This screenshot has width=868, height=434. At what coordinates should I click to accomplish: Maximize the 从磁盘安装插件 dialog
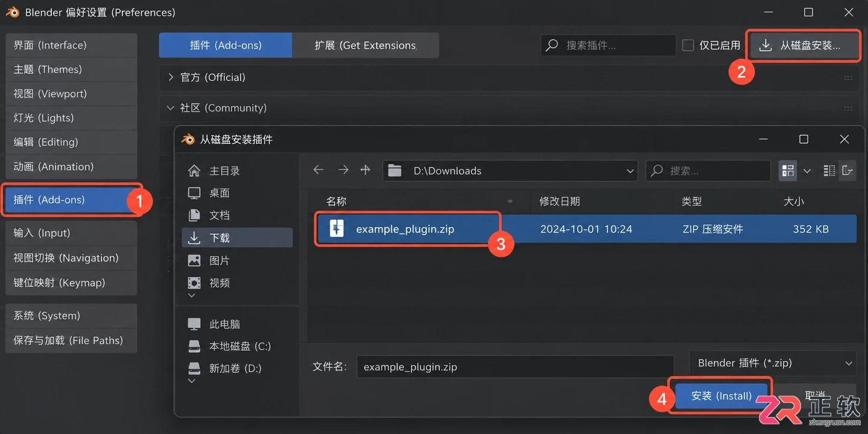pos(804,139)
